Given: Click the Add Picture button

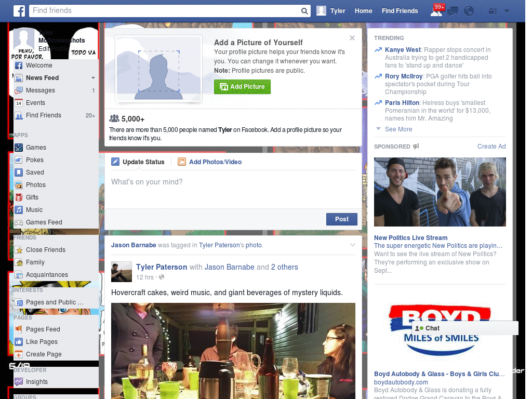Looking at the screenshot, I should [242, 87].
